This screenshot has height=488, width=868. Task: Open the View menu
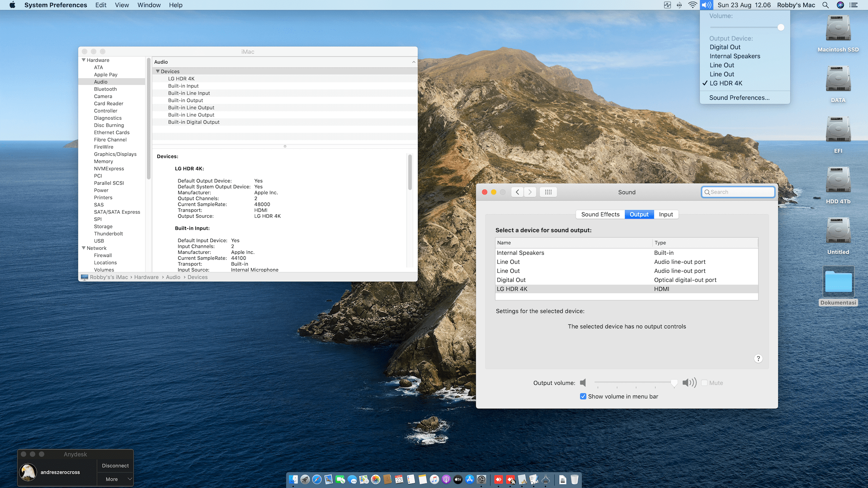click(x=122, y=5)
